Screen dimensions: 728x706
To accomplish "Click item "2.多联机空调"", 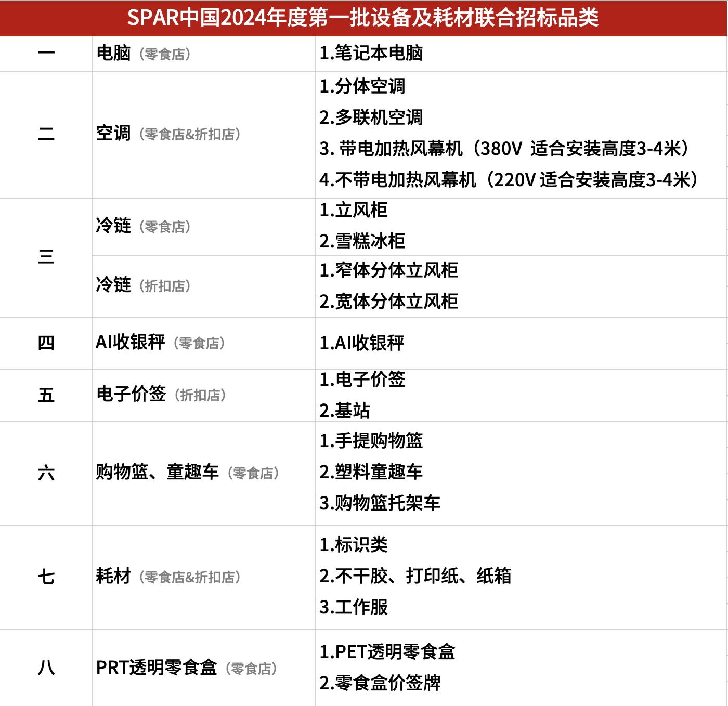I will 371,117.
